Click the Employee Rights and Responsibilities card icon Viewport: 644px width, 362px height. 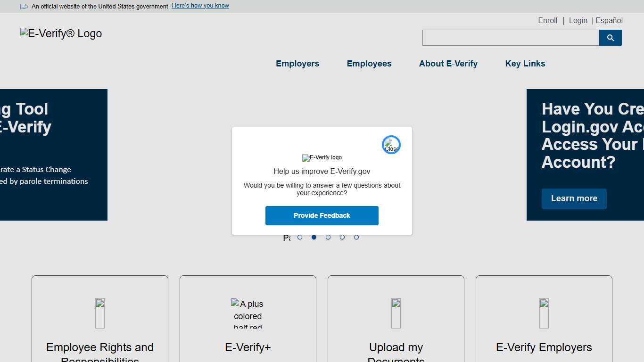coord(99,313)
